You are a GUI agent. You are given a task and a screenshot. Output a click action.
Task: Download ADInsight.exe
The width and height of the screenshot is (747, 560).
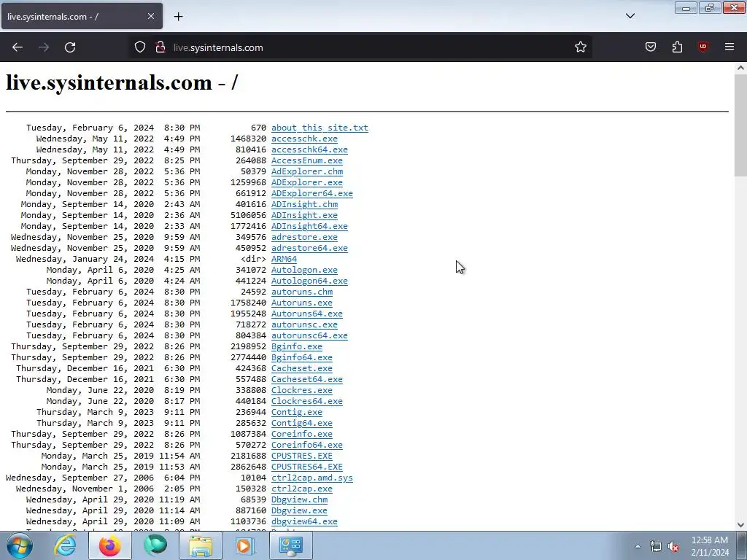point(304,215)
